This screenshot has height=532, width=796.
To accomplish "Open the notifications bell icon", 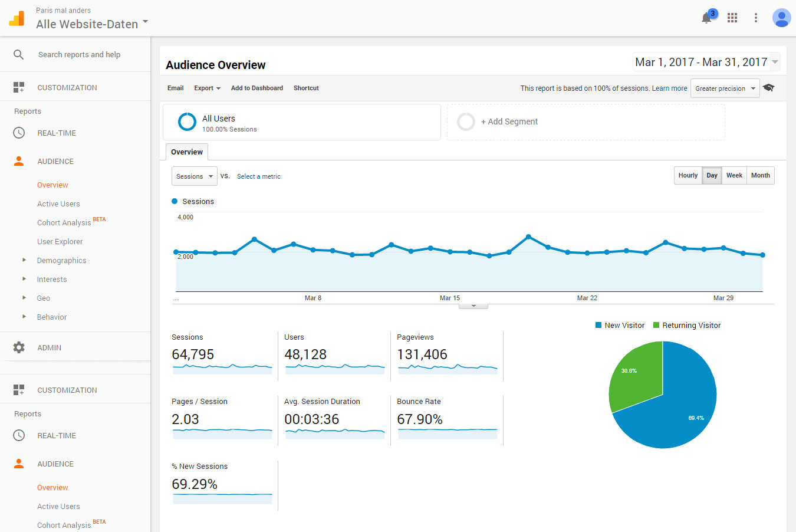I will pyautogui.click(x=706, y=18).
